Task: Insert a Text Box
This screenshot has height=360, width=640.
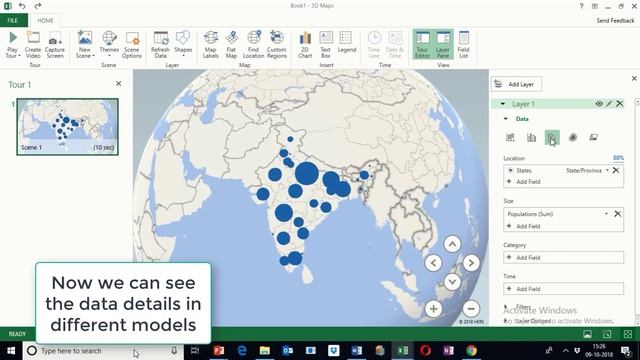Action: [326, 44]
